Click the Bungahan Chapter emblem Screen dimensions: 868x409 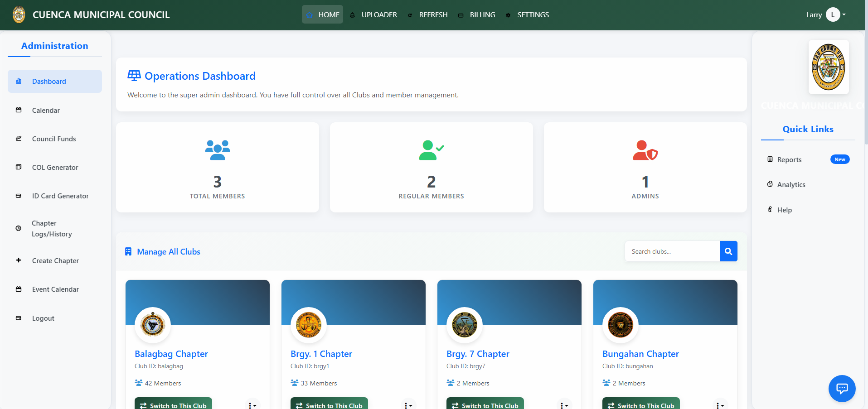[x=620, y=325]
